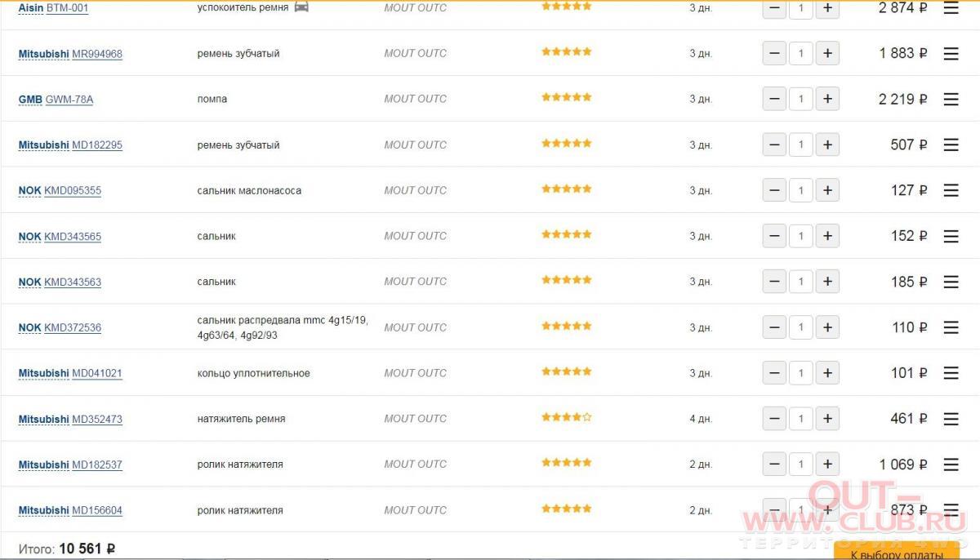Open the row menu for NOK KMD343565
Screen dimensions: 980x560
(x=951, y=236)
